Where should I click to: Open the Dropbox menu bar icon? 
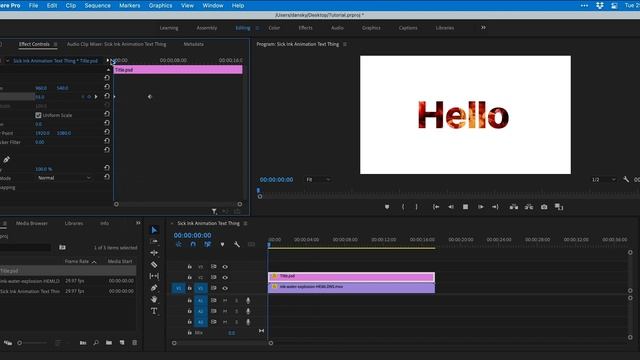[600, 5]
